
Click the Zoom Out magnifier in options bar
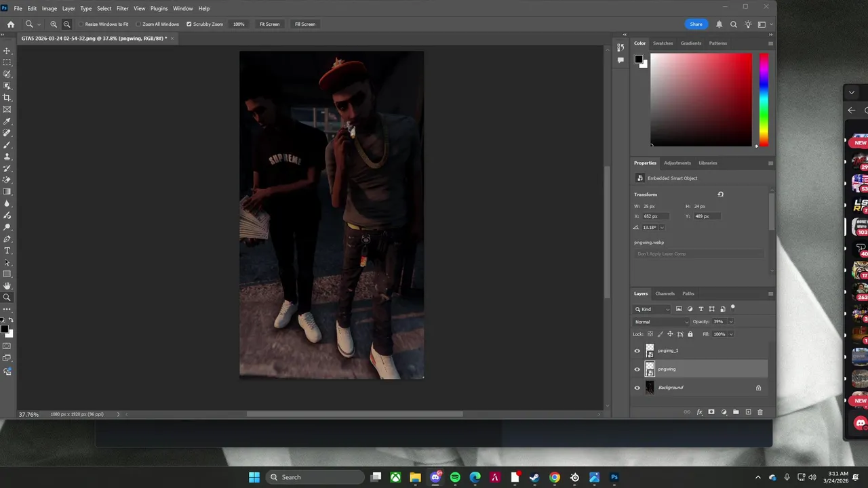pos(66,24)
